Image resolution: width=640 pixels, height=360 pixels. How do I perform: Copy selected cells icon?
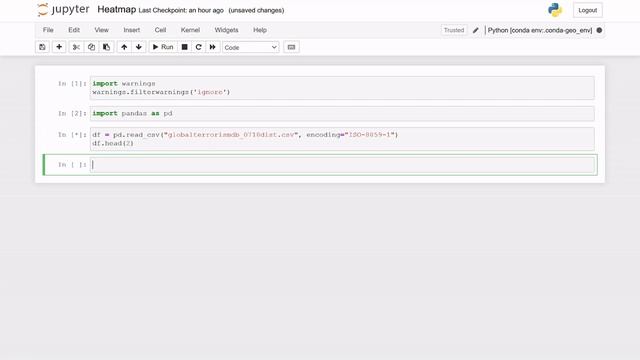(91, 47)
